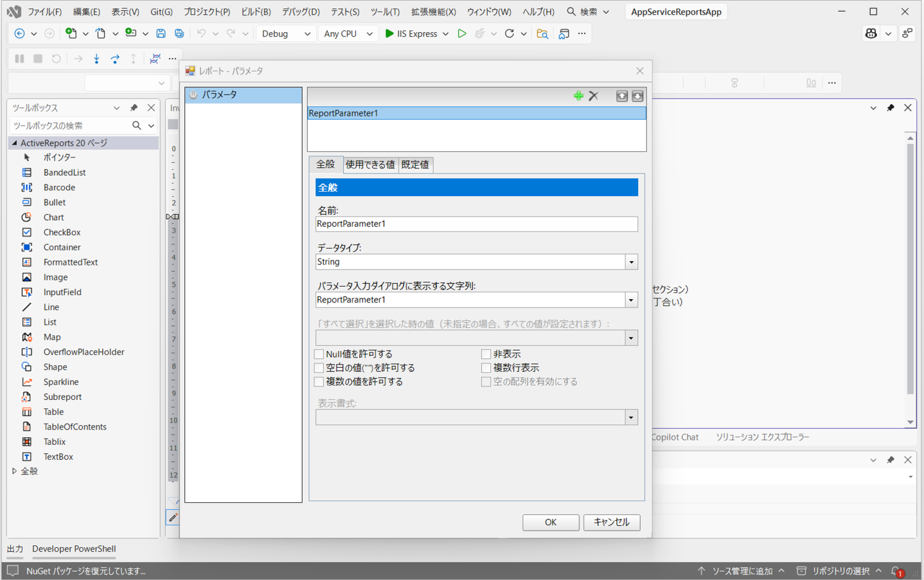Open the 検索 search button in the title bar

point(588,12)
